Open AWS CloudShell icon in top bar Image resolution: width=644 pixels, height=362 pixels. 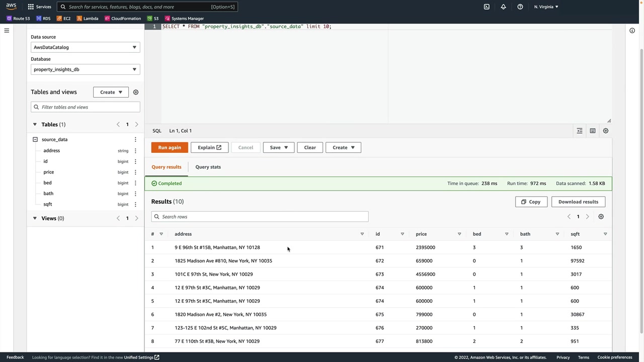[487, 7]
